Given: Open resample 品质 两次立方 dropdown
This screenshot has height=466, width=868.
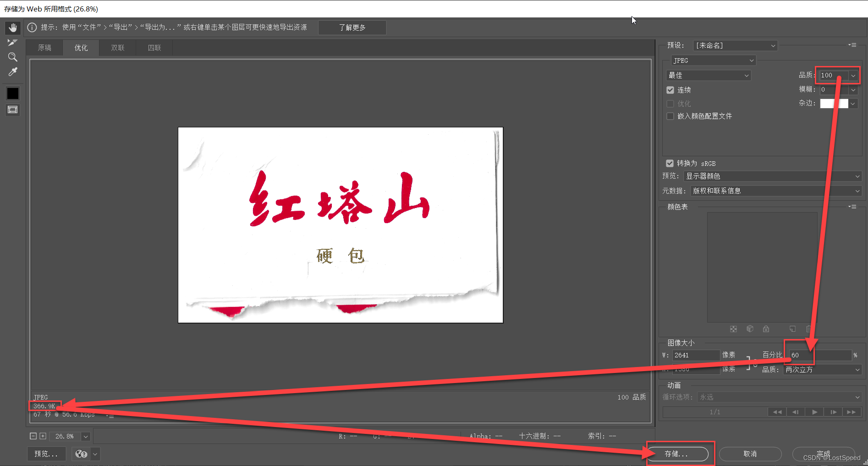Looking at the screenshot, I should [823, 369].
